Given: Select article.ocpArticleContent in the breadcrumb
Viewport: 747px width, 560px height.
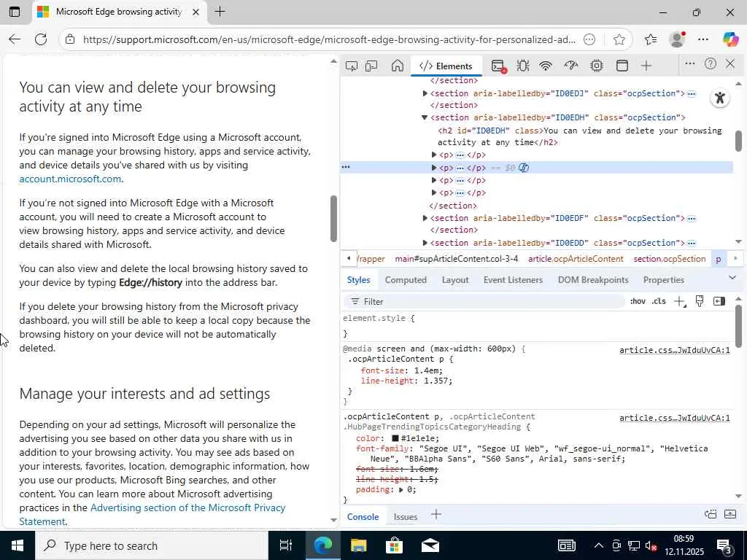Looking at the screenshot, I should (x=576, y=259).
